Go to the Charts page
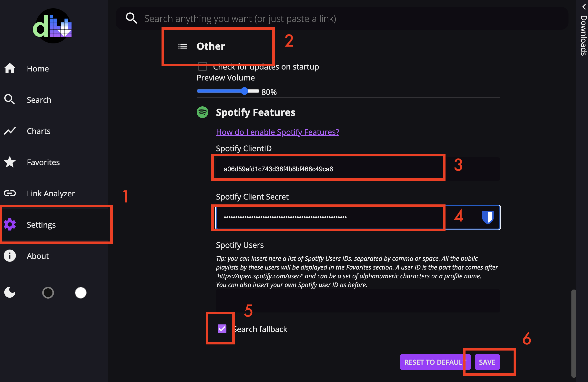Image resolution: width=588 pixels, height=382 pixels. (x=39, y=131)
